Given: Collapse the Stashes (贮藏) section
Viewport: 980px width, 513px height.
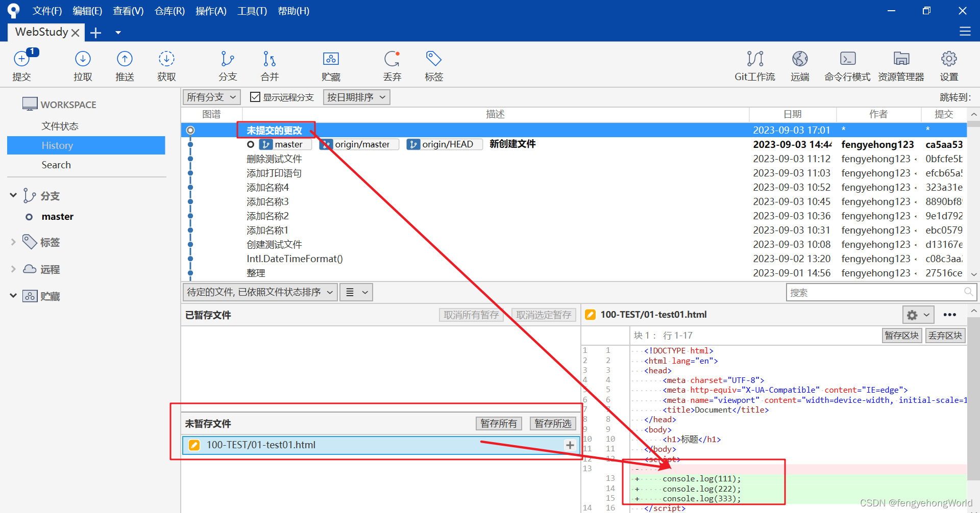Looking at the screenshot, I should [13, 296].
